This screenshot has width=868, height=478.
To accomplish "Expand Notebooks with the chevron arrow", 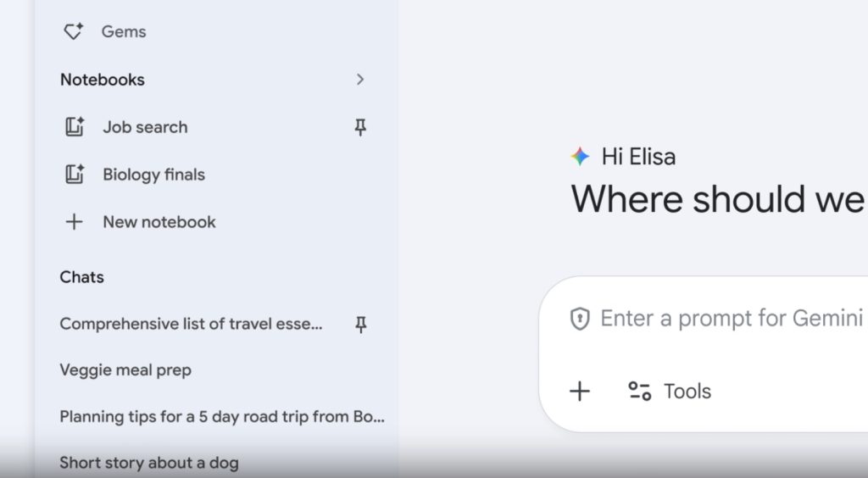I will (360, 80).
